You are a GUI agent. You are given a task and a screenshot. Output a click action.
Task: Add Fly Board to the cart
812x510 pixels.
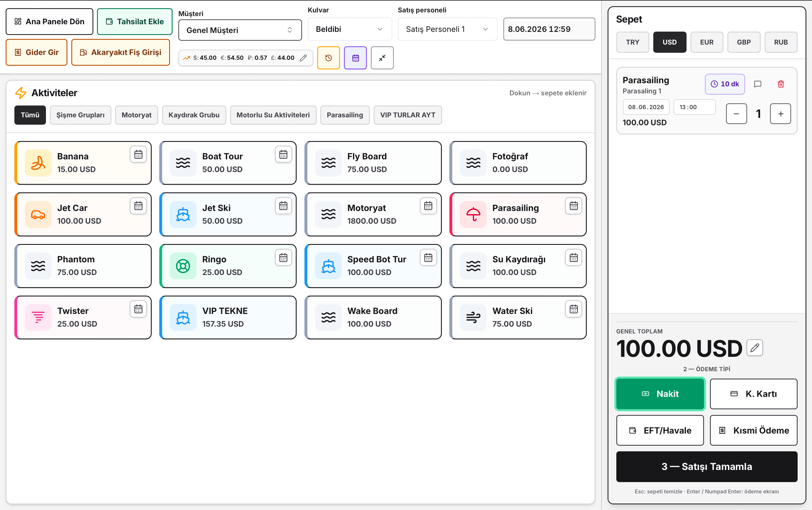373,163
